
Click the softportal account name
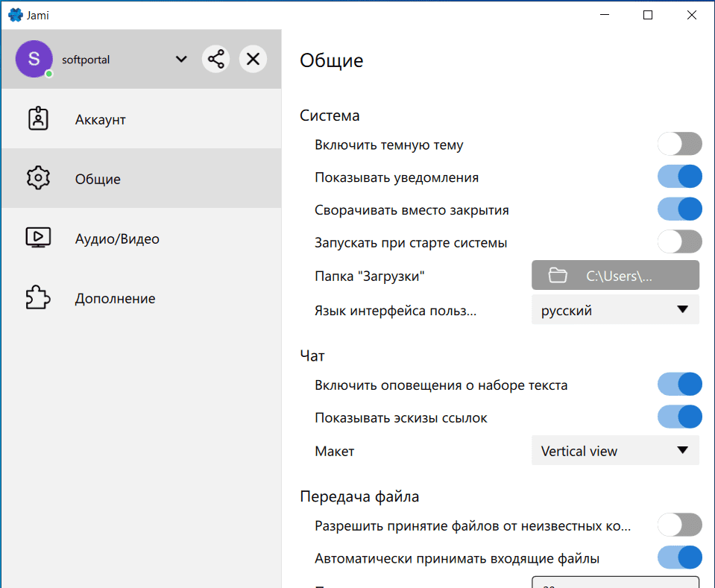point(86,60)
